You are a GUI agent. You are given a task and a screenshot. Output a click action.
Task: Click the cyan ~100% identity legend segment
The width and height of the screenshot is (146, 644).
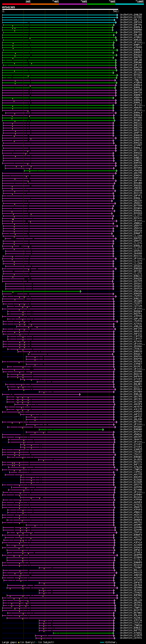pos(130,4)
